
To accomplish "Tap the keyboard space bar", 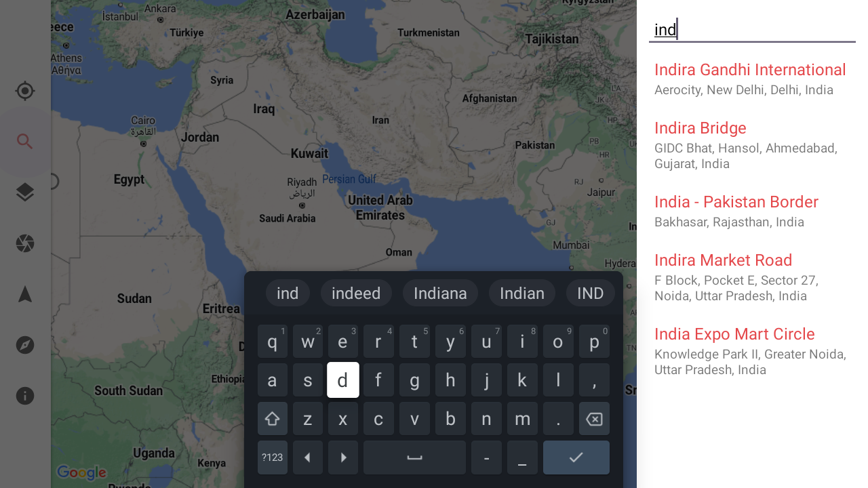I will click(414, 457).
